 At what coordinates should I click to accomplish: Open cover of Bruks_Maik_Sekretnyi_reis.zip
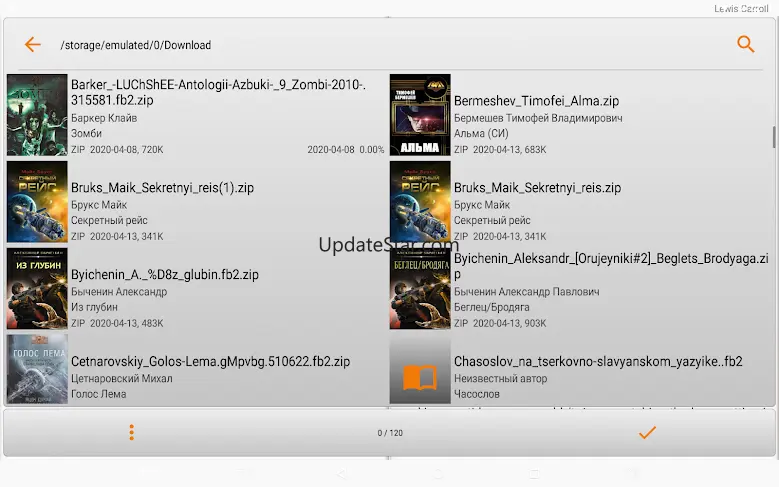click(x=420, y=202)
